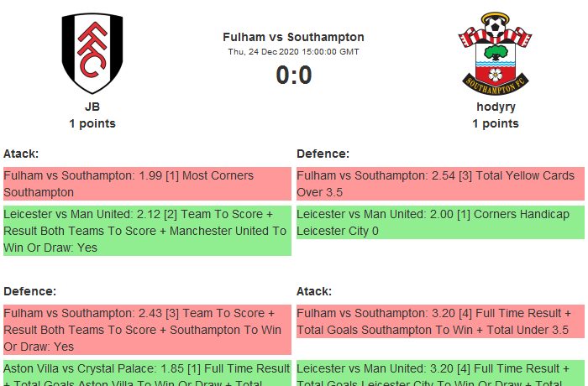
Task: Click the top-right Defence heading
Action: (x=323, y=154)
